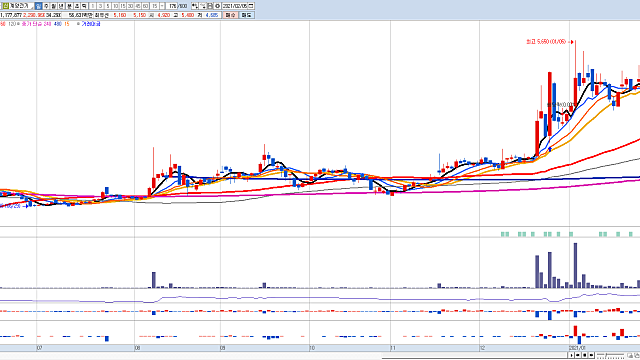This screenshot has width=640, height=360.
Task: Click the green stock search icon
Action: pyautogui.click(x=5, y=6)
